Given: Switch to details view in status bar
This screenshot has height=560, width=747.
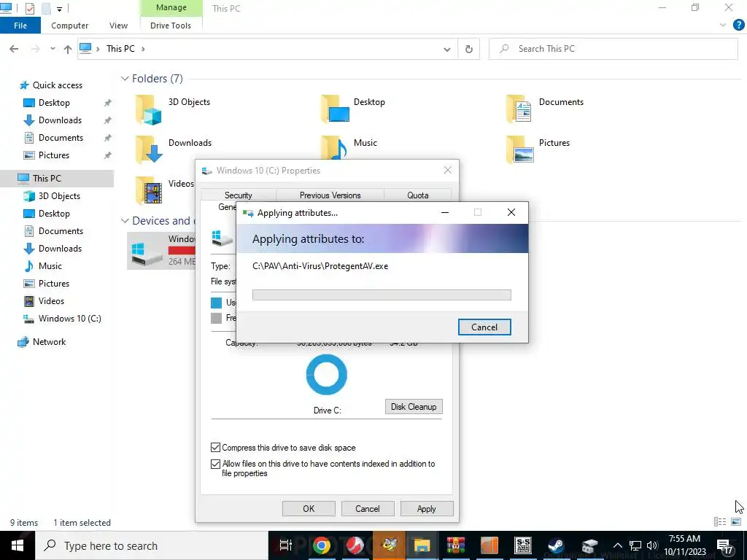Looking at the screenshot, I should 720,522.
